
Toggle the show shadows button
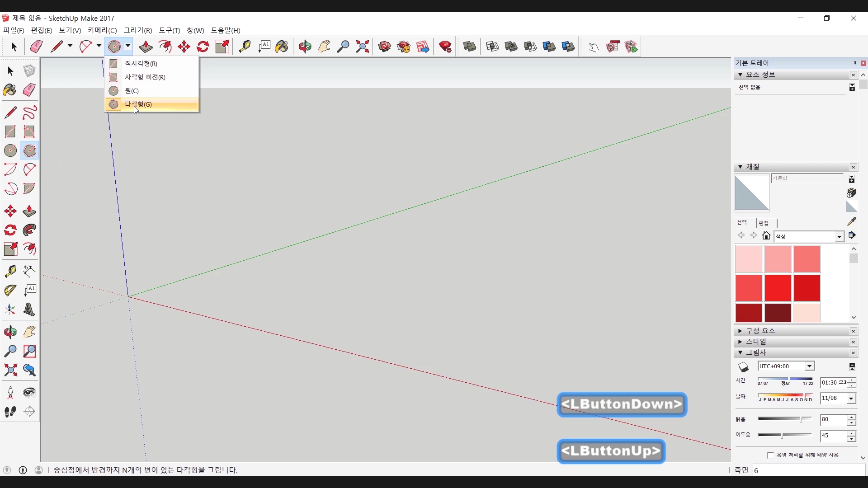tap(744, 366)
